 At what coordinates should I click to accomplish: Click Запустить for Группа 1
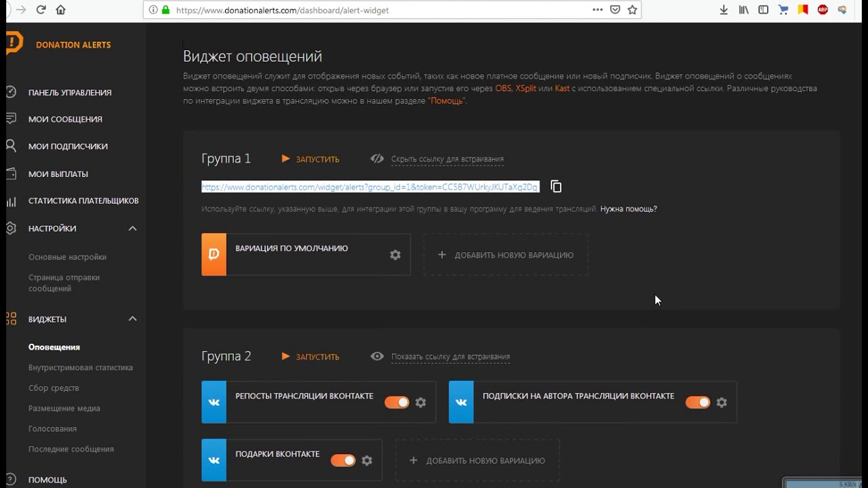click(x=311, y=159)
